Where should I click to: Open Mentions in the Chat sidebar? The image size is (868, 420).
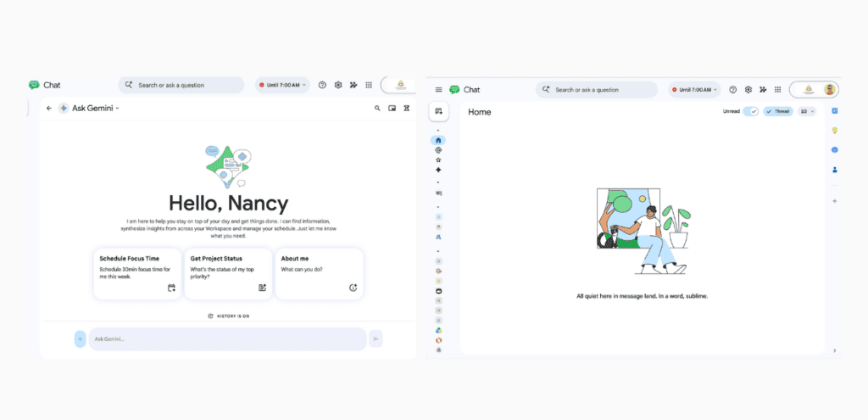438,150
